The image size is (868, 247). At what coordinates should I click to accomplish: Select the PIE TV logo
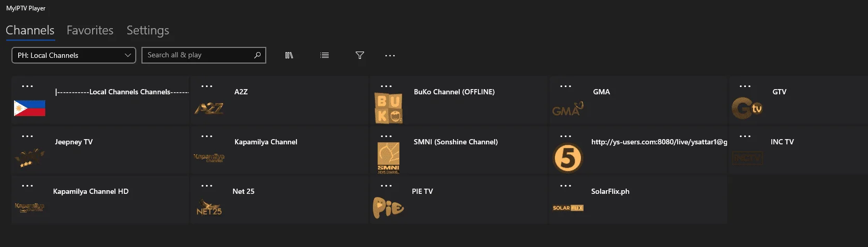tap(388, 207)
